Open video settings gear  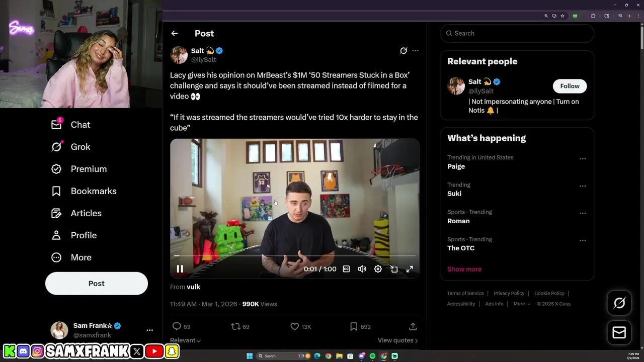(x=378, y=269)
